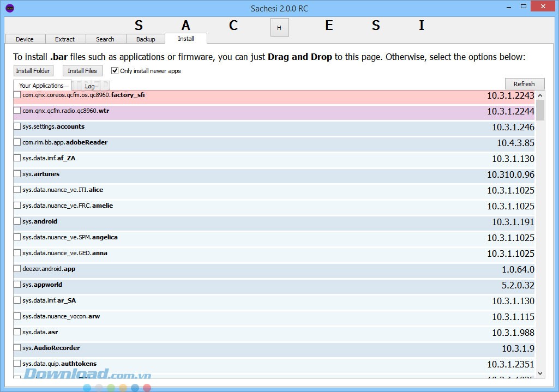The width and height of the screenshot is (559, 392).
Task: Select the qc8960.wtr radio package checkbox
Action: click(17, 111)
